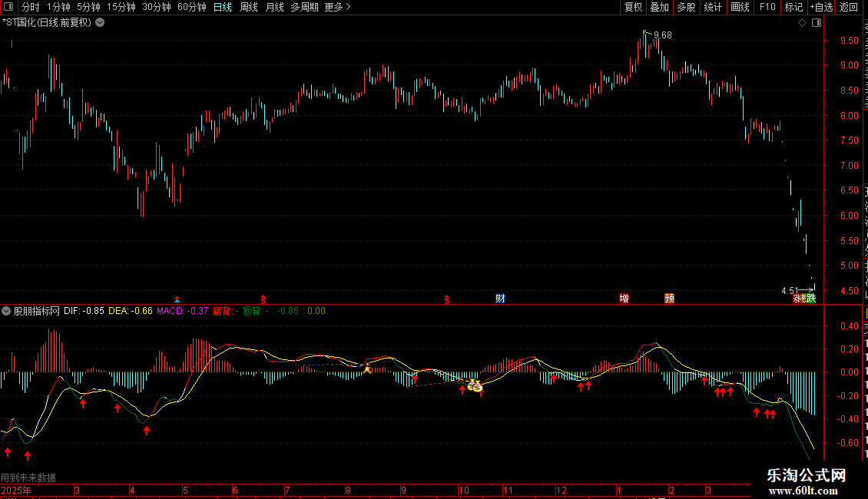
Task: Click the blue double-arrow event marker
Action: pyautogui.click(x=177, y=299)
